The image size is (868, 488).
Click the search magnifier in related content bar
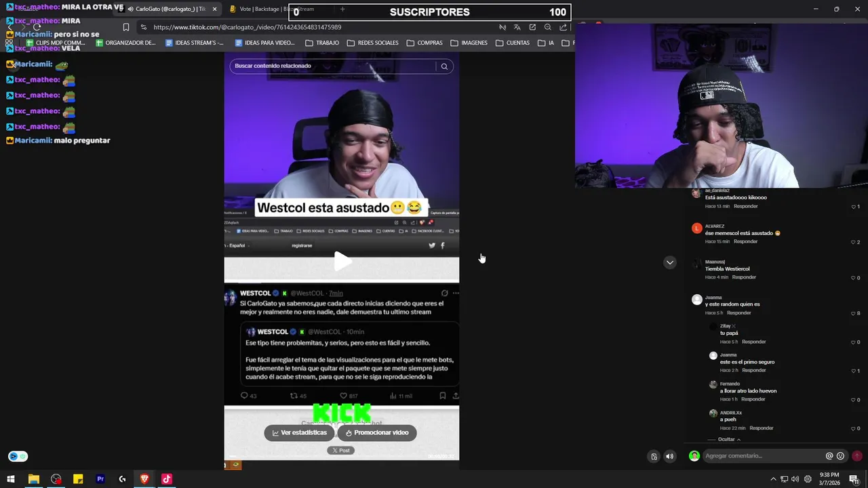pos(444,66)
